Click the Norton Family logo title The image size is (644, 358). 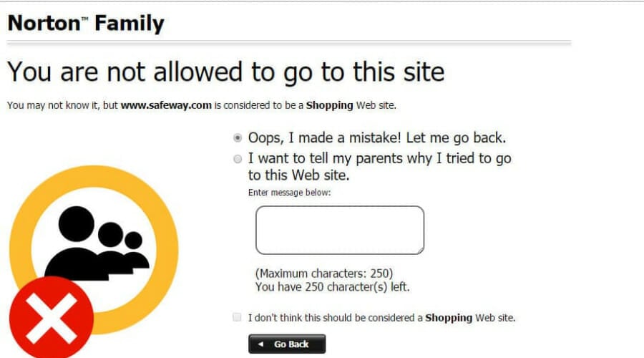click(86, 23)
